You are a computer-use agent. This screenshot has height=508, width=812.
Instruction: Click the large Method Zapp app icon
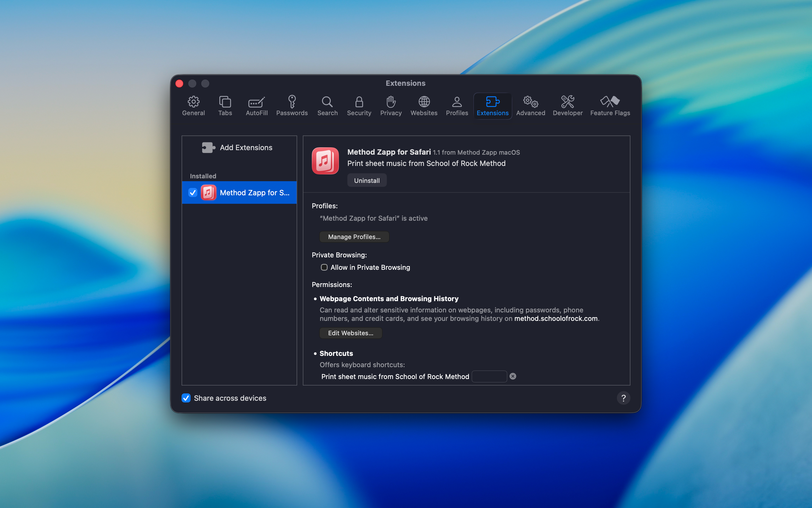point(325,161)
